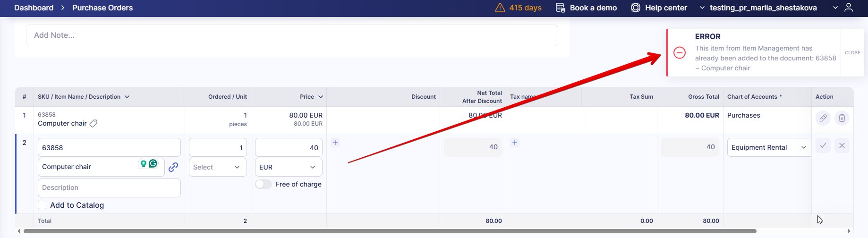868x238 pixels.
Task: Open the user profile icon
Action: coord(849,8)
